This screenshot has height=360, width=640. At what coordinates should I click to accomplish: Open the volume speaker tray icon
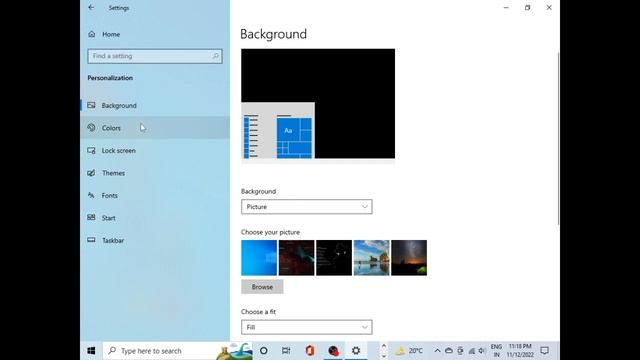[482, 351]
